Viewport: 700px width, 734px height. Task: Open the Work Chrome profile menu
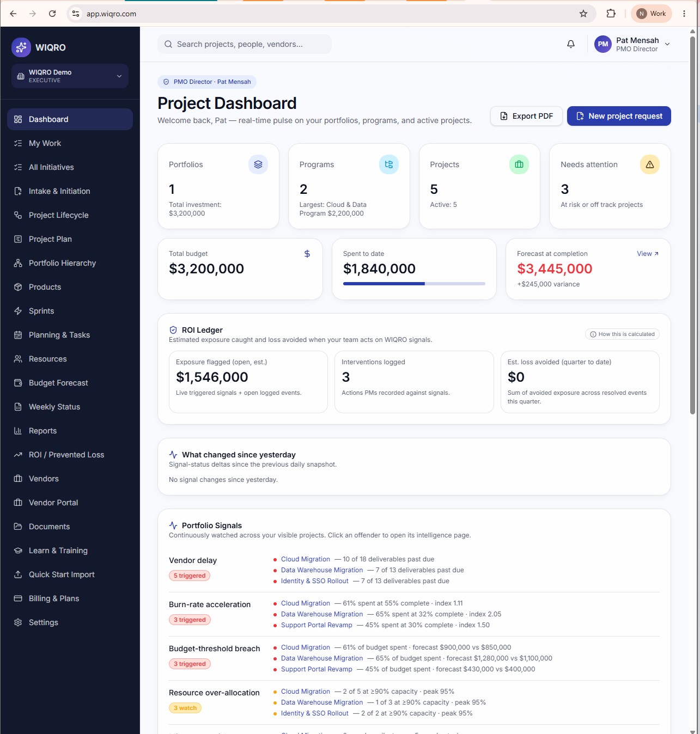652,14
